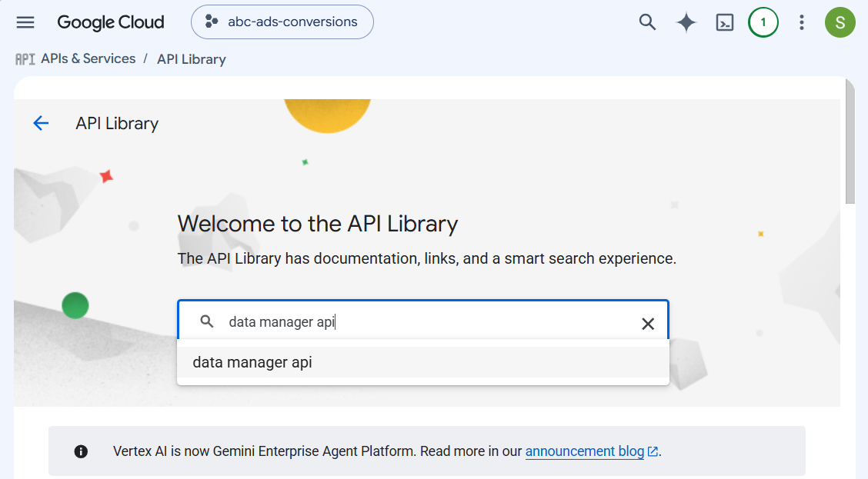Click the API icon before APIs & Services
868x479 pixels.
[25, 59]
